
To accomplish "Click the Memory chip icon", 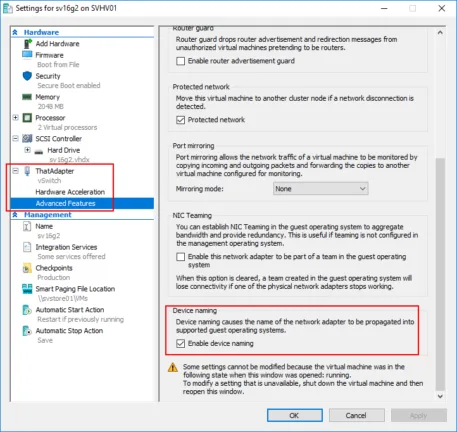I will click(x=27, y=97).
